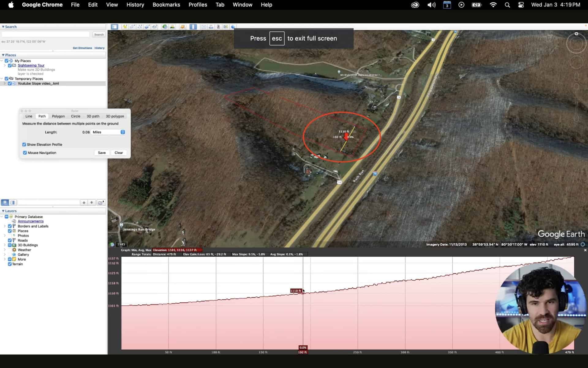Click the Save Image toolbar icon

218,27
